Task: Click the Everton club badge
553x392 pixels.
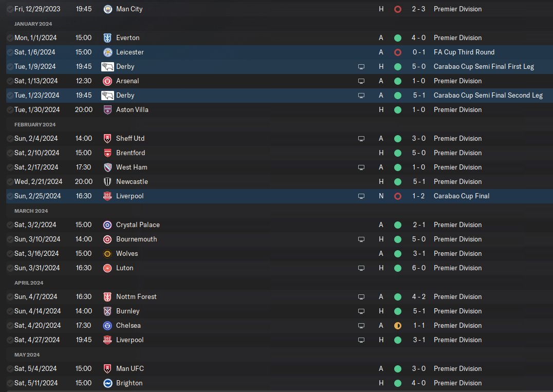Action: (x=107, y=38)
